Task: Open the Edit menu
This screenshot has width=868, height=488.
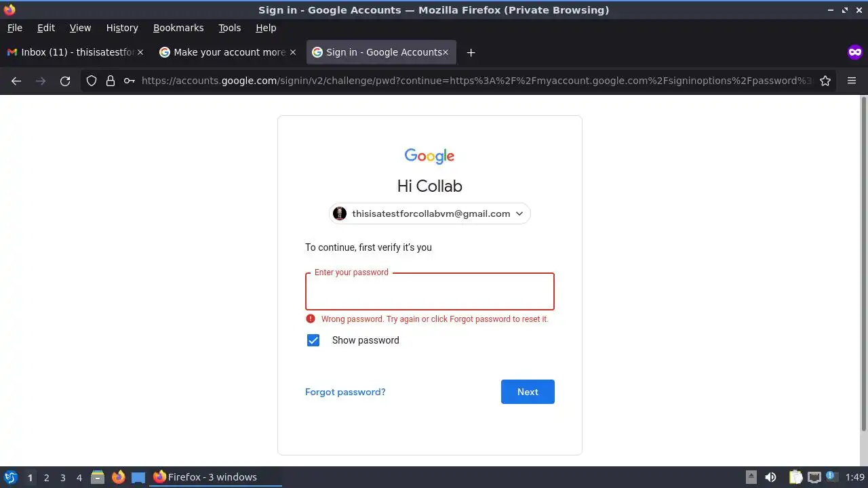Action: click(46, 28)
